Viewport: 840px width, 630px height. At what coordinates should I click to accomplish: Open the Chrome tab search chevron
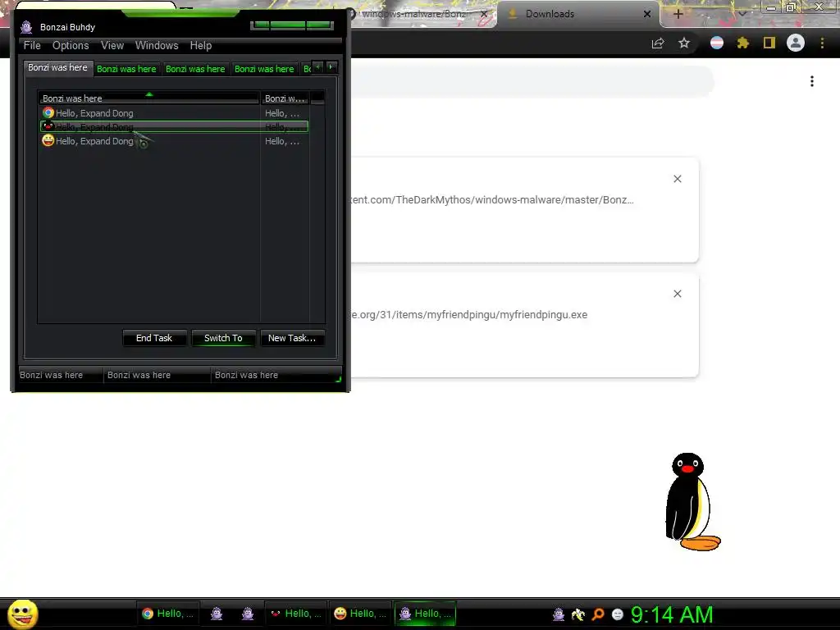(x=742, y=14)
